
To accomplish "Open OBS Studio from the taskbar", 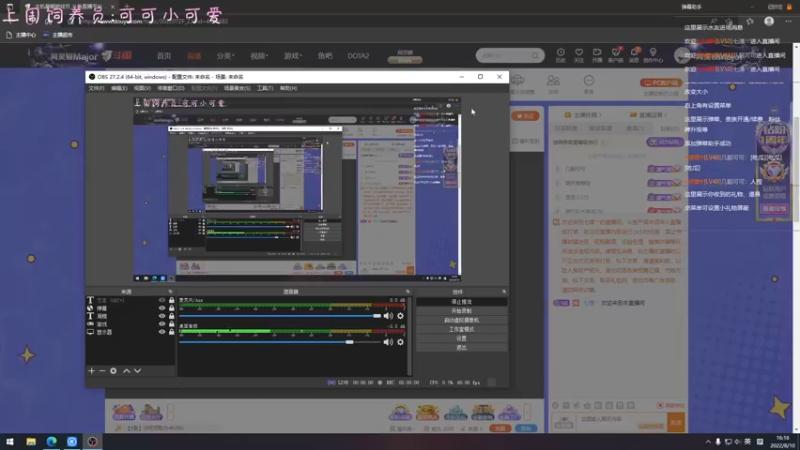I will (x=92, y=441).
